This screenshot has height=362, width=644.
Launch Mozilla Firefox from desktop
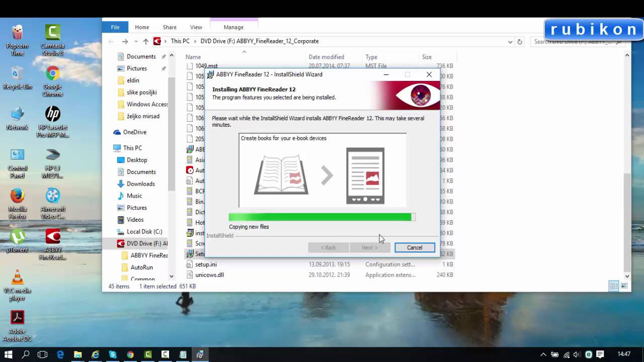coord(18,204)
